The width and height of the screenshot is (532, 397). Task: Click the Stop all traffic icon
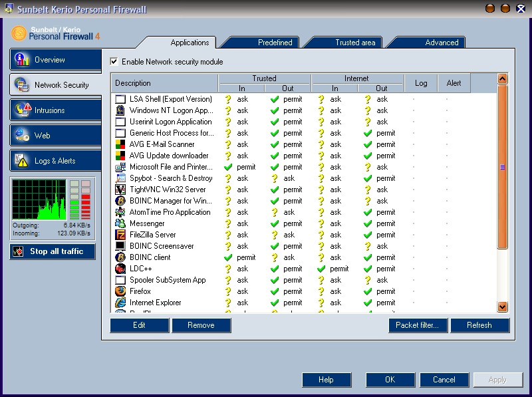pos(18,251)
